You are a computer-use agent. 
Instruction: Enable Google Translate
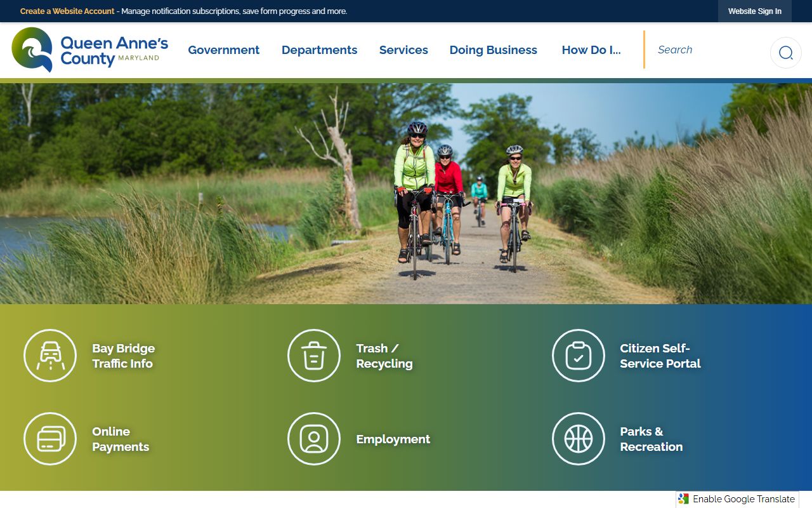coord(737,499)
